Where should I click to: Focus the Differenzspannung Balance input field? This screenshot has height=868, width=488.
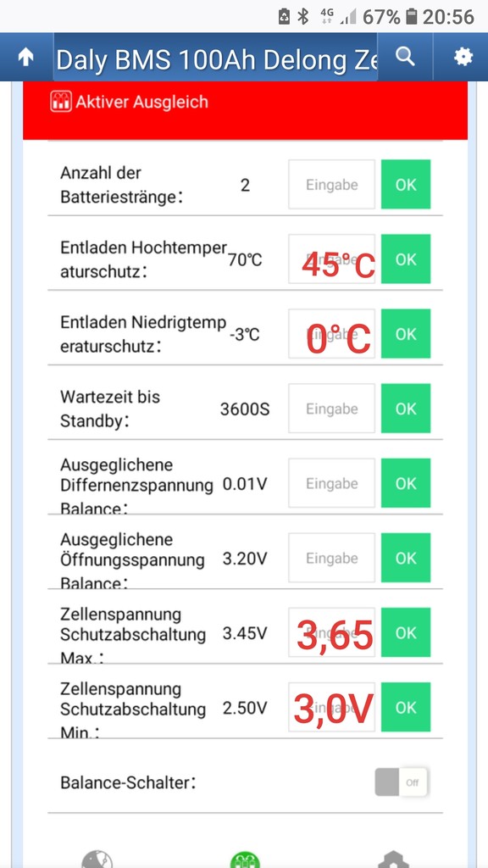[x=331, y=483]
